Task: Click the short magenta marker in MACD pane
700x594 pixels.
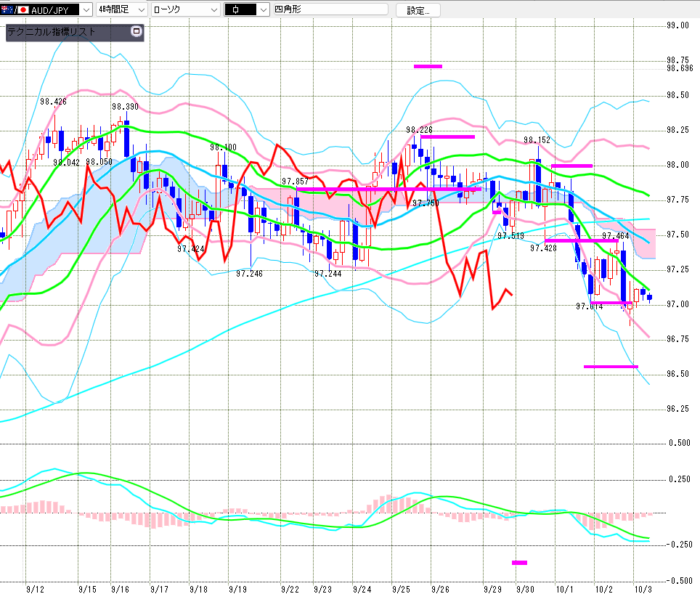Action: point(519,562)
